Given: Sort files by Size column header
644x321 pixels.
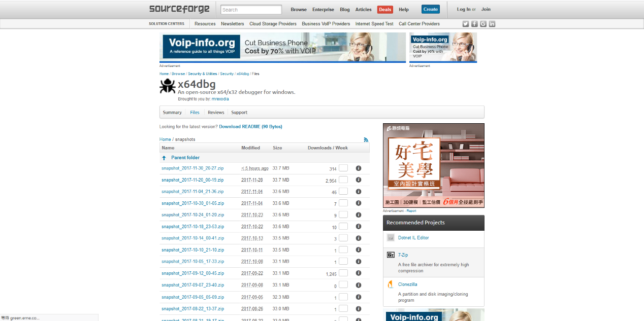Looking at the screenshot, I should click(x=277, y=148).
